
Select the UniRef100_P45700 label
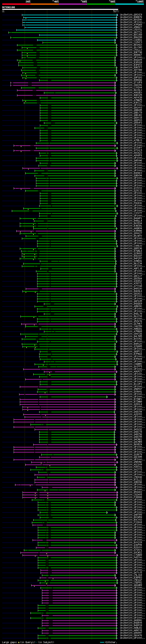pos(131,557)
